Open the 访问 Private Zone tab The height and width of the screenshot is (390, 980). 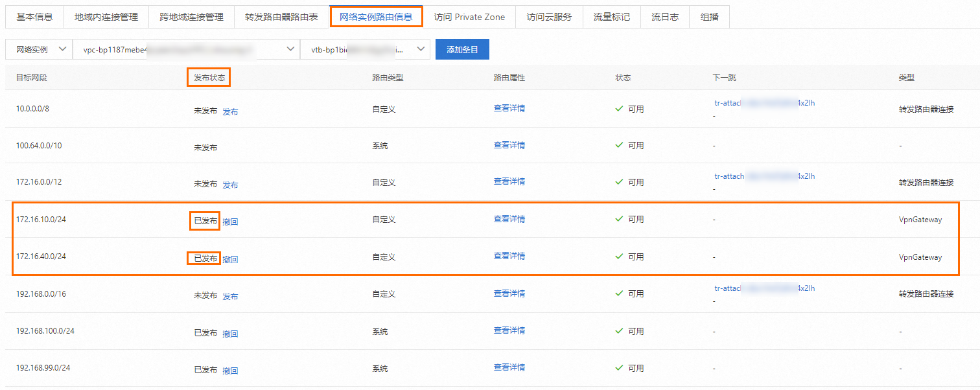pyautogui.click(x=469, y=17)
